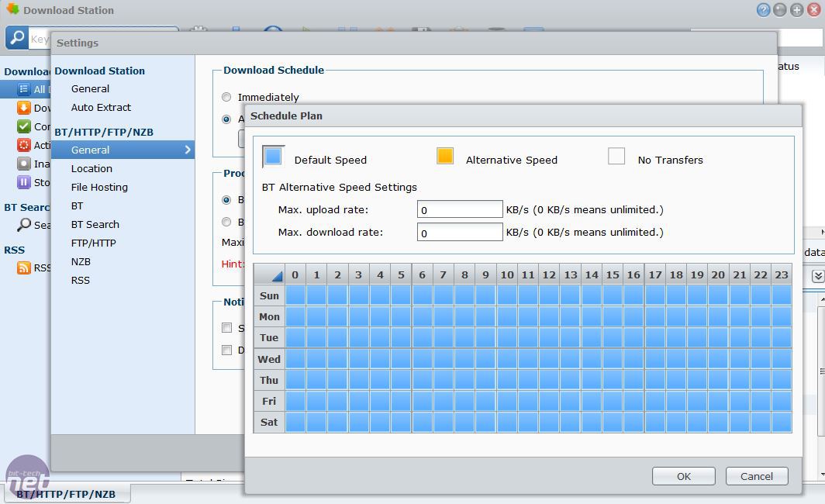Open FTP/HTTP settings page
This screenshot has height=504, width=825.
[94, 243]
